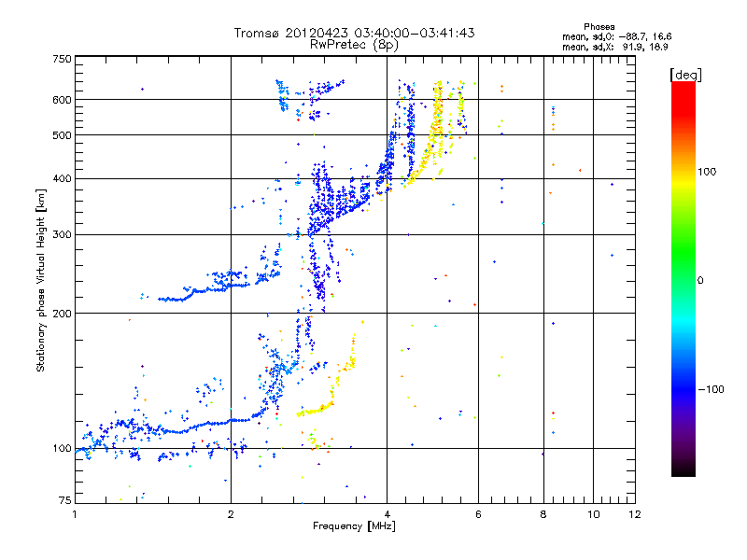Click the 'Phases' header text

[599, 27]
